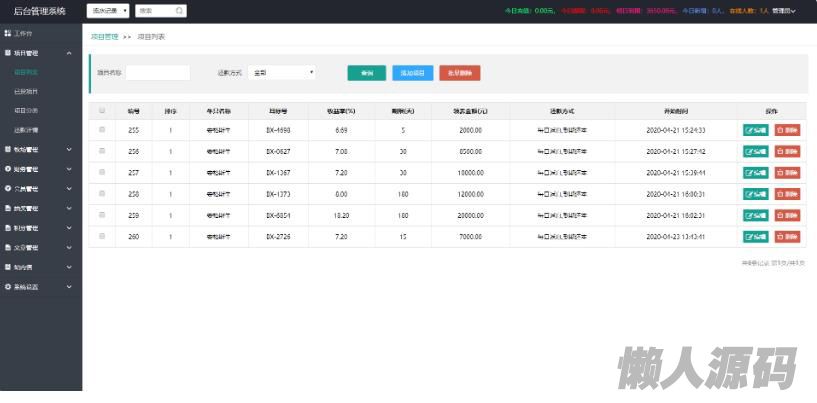Viewport: 817px width, 403px height.
Task: Expand the sidebar menu between 会员管理 and 积分管理
Action: pos(69,209)
